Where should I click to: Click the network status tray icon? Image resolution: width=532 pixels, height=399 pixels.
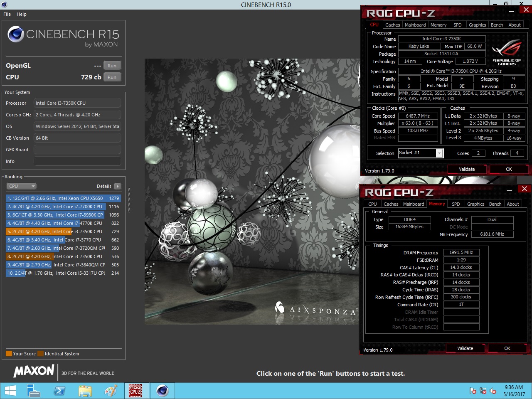click(483, 391)
